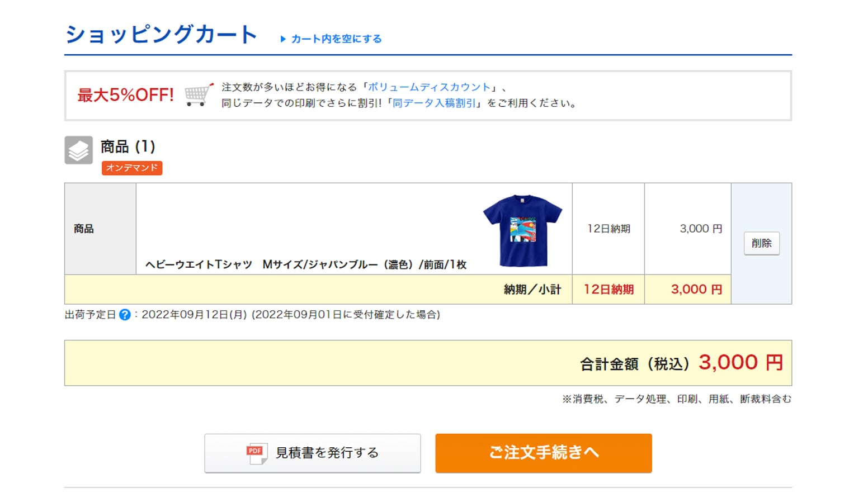The width and height of the screenshot is (868, 502).
Task: Open the 同データ入稿割引 link
Action: [434, 103]
